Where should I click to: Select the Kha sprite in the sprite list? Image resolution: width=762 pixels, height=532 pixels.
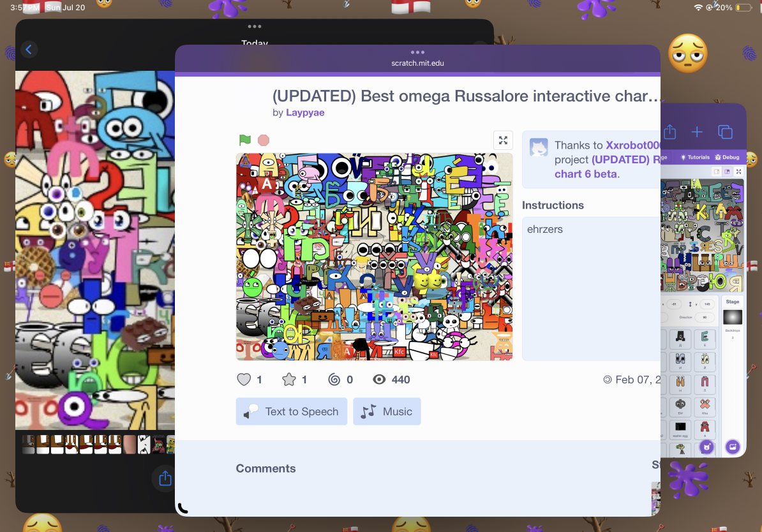pyautogui.click(x=705, y=406)
